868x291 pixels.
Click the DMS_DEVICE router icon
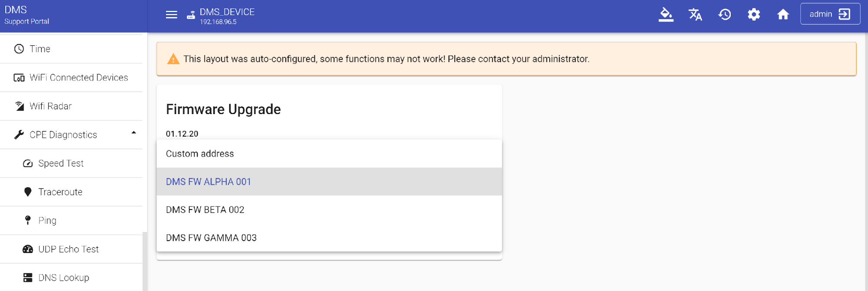(x=191, y=15)
